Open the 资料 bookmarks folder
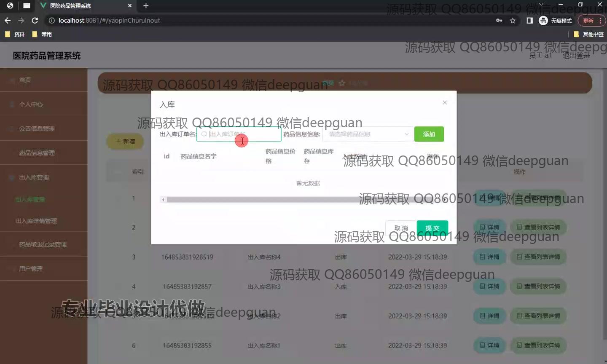Image resolution: width=607 pixels, height=364 pixels. tap(15, 34)
